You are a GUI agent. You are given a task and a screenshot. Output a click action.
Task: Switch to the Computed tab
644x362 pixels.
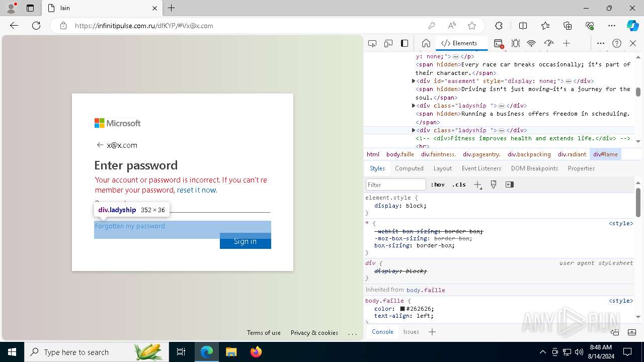409,168
